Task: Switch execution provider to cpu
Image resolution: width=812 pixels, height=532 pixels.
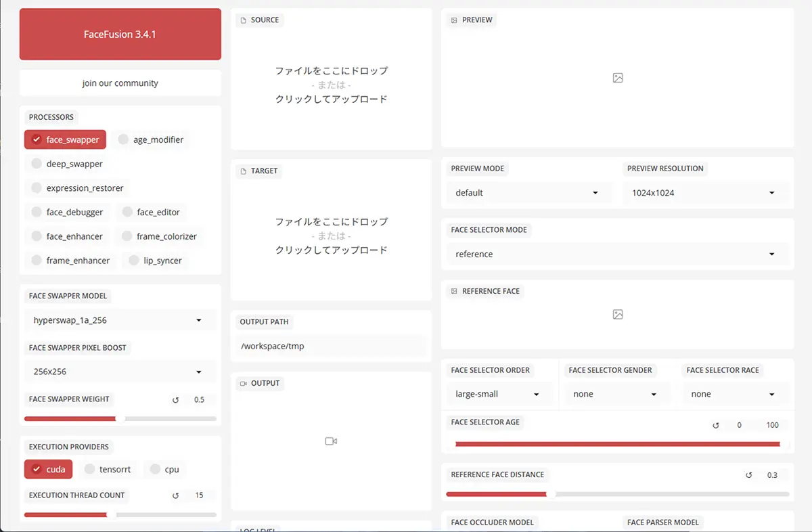Action: [164, 469]
